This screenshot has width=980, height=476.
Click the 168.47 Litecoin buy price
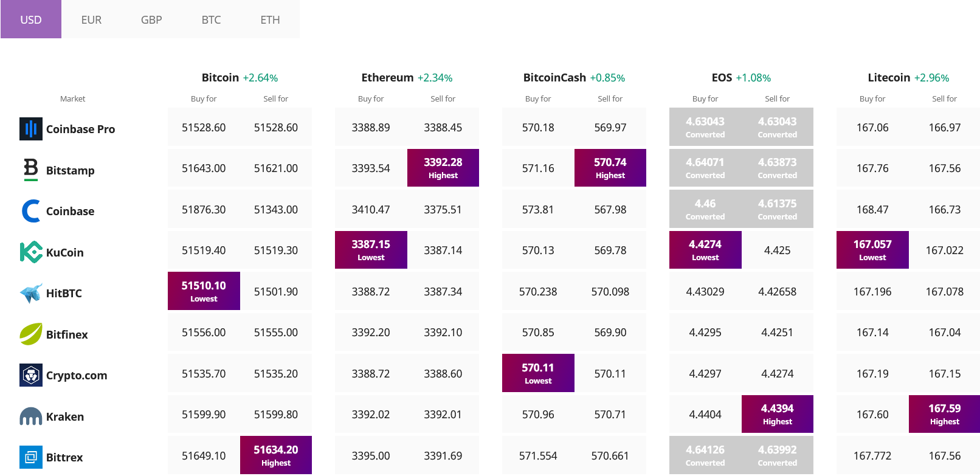tap(872, 209)
